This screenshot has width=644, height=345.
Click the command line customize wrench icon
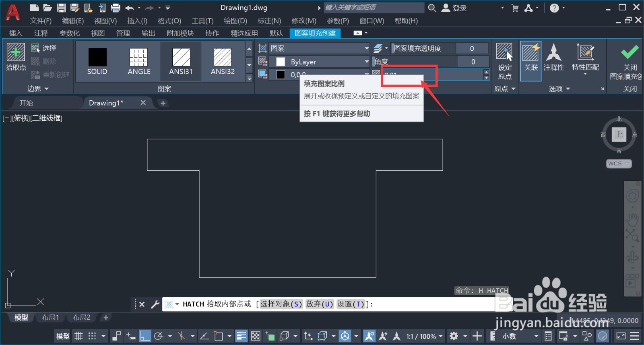[155, 304]
